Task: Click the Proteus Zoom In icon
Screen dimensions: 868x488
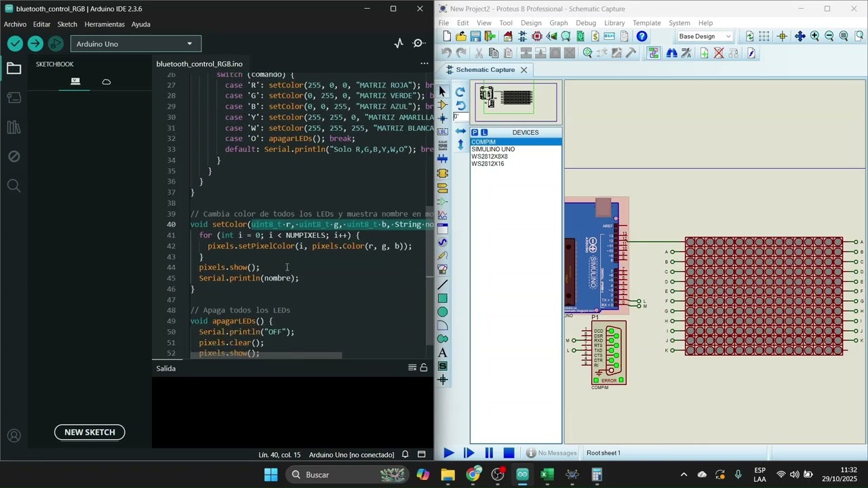Action: pyautogui.click(x=814, y=36)
